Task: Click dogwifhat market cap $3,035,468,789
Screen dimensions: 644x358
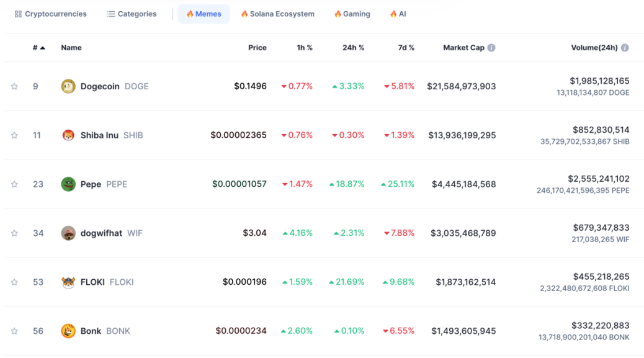Action: click(x=463, y=233)
